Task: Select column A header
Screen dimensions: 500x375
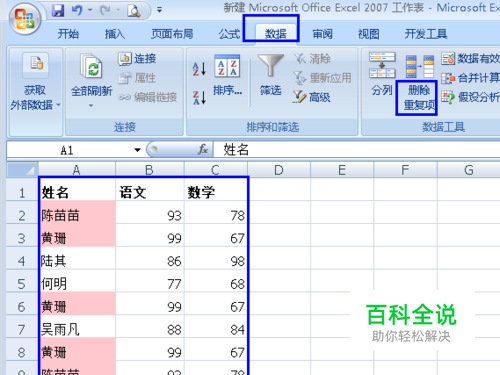Action: click(x=77, y=170)
